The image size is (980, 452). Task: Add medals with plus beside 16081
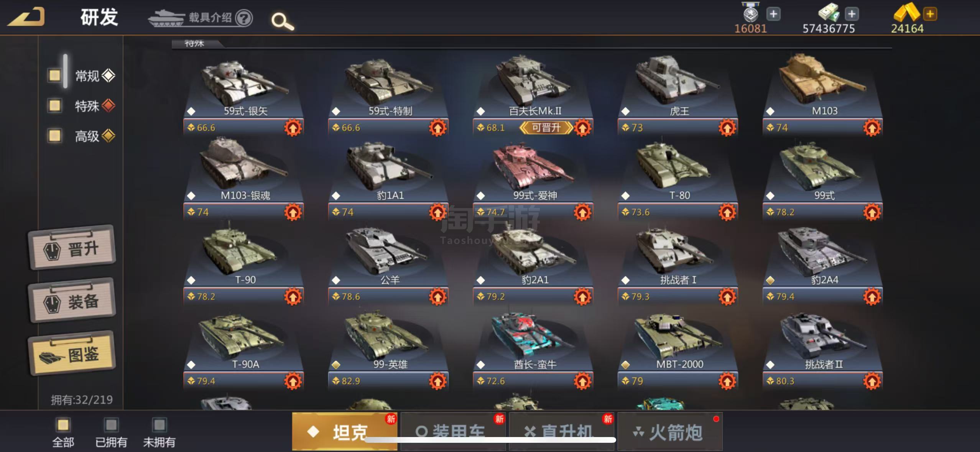pos(773,14)
